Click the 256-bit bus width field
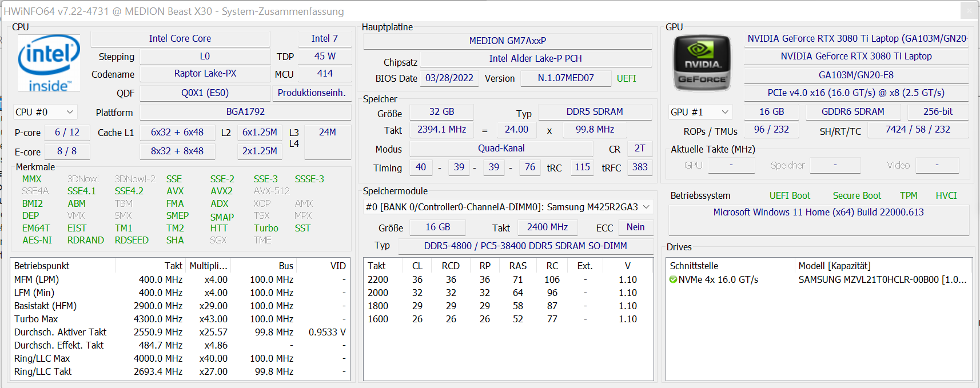The image size is (980, 388). [938, 112]
